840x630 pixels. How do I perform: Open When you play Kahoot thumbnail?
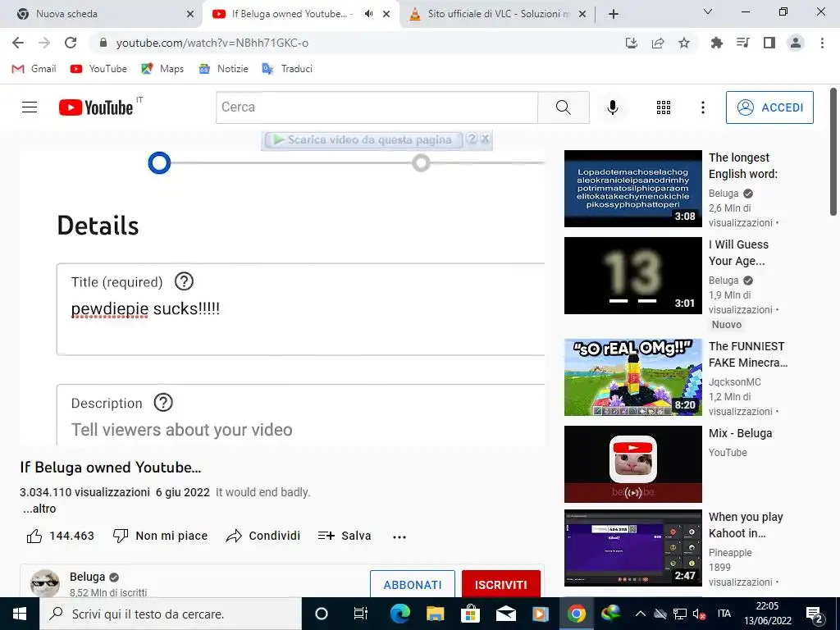632,547
